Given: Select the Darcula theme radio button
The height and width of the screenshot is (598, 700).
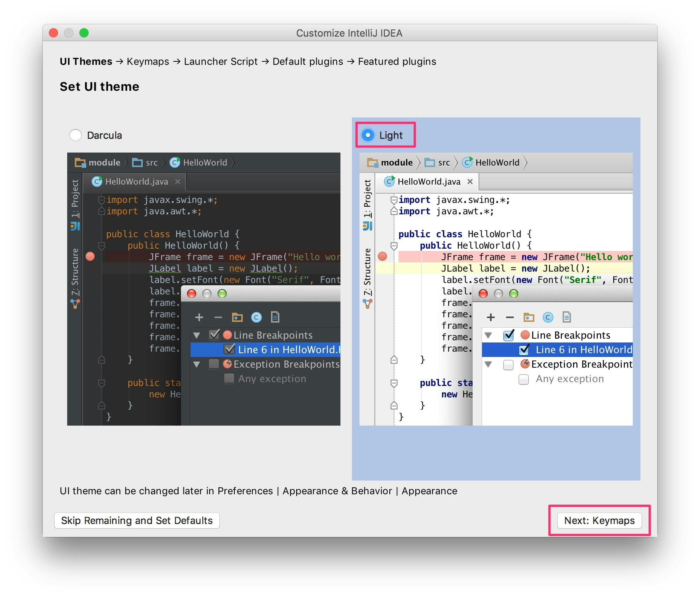Looking at the screenshot, I should coord(76,135).
